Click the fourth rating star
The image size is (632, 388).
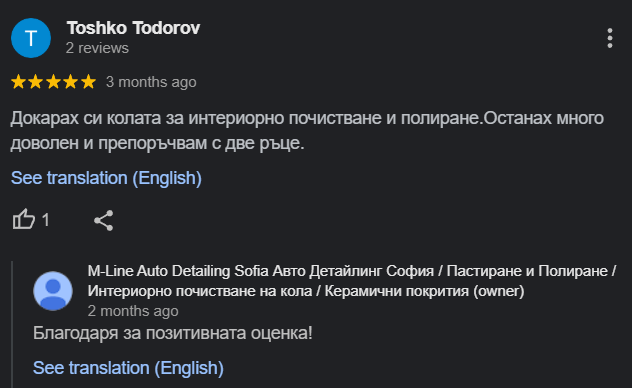pyautogui.click(x=71, y=82)
